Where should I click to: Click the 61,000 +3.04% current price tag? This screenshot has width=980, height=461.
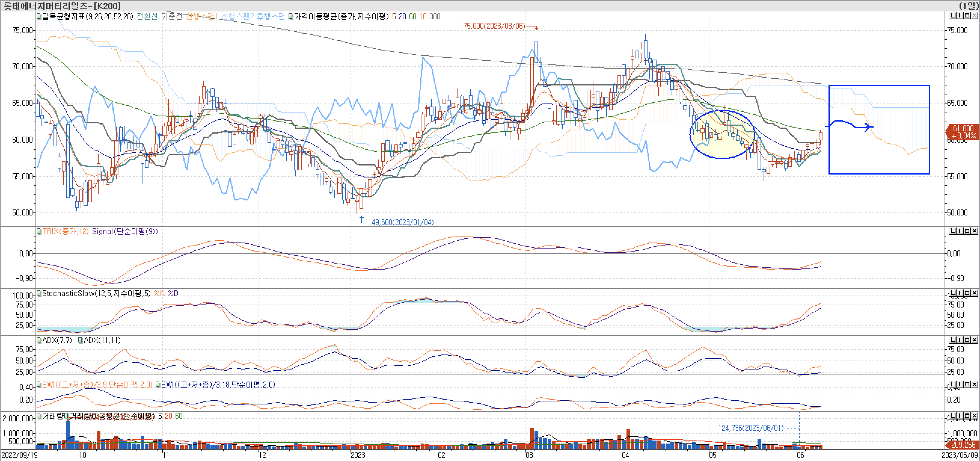963,132
